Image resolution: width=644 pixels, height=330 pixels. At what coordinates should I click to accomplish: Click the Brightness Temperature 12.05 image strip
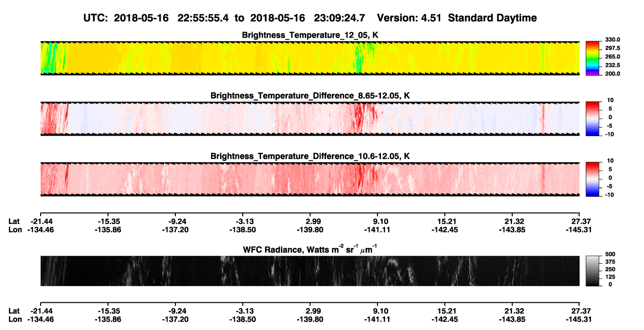(310, 58)
